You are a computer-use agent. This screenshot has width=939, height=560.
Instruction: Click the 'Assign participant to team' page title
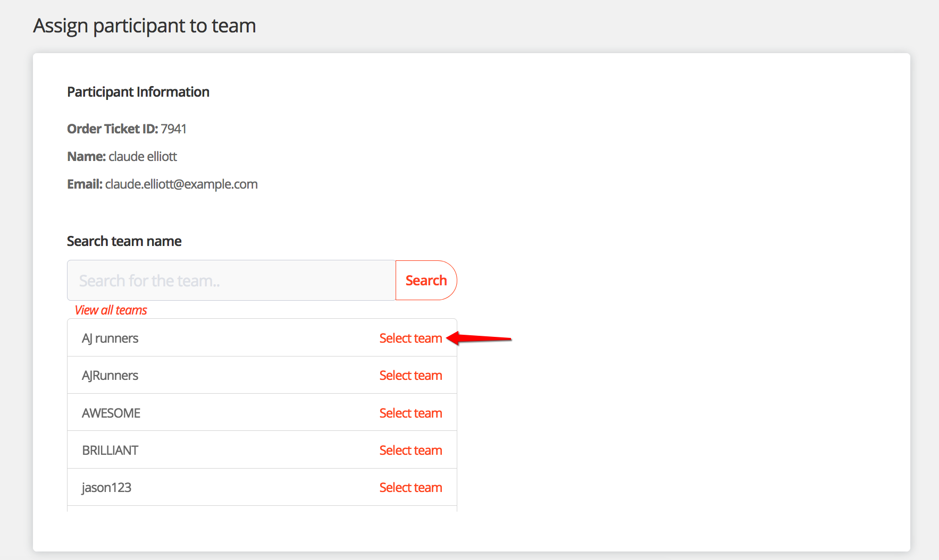pos(145,26)
